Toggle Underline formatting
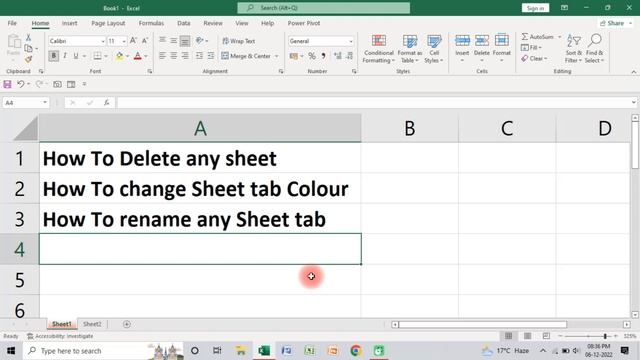The image size is (640, 360). pos(76,56)
